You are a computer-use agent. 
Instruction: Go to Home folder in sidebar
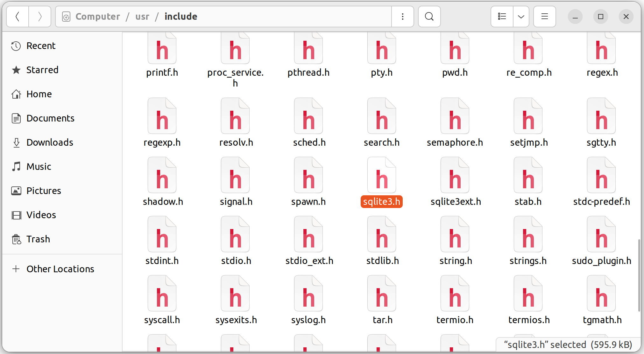click(39, 94)
